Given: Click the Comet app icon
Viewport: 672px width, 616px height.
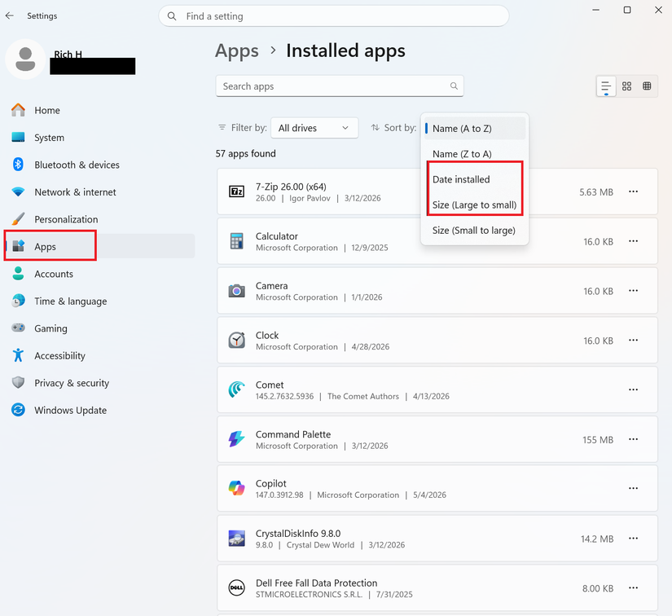Looking at the screenshot, I should click(236, 389).
